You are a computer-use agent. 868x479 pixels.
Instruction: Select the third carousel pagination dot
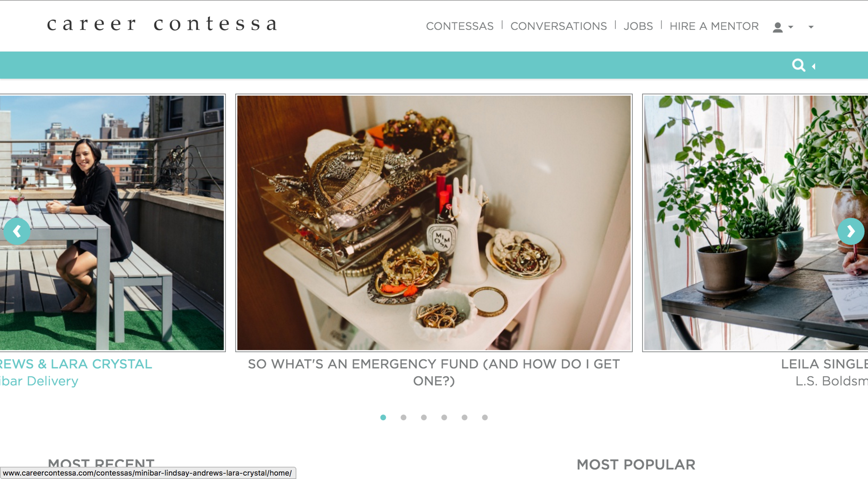[x=424, y=417]
